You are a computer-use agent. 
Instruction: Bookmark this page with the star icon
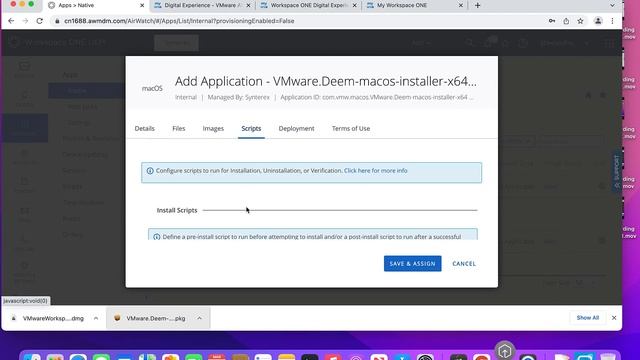coord(580,21)
